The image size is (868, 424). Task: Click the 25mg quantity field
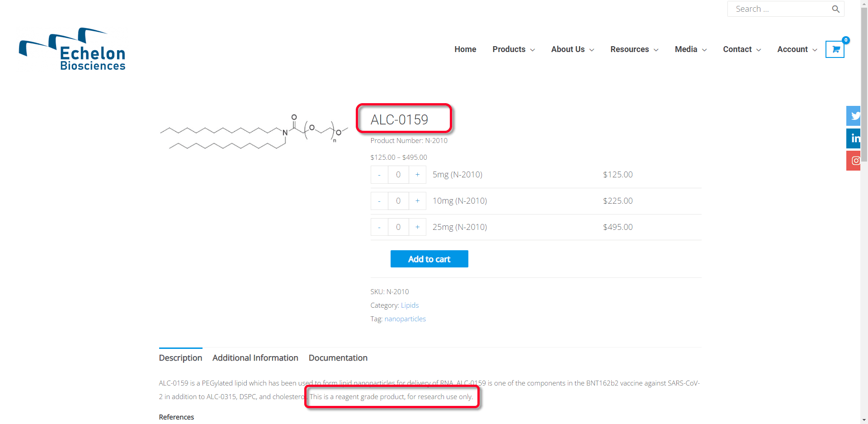click(398, 227)
